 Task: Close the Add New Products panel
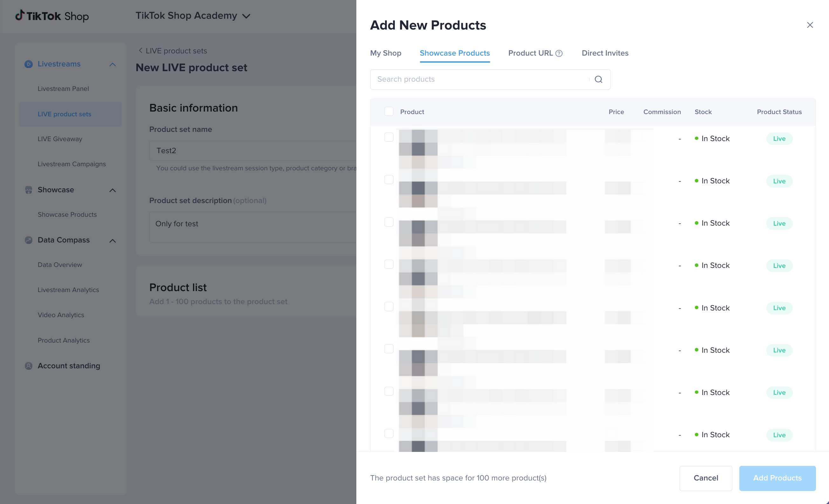pos(810,25)
